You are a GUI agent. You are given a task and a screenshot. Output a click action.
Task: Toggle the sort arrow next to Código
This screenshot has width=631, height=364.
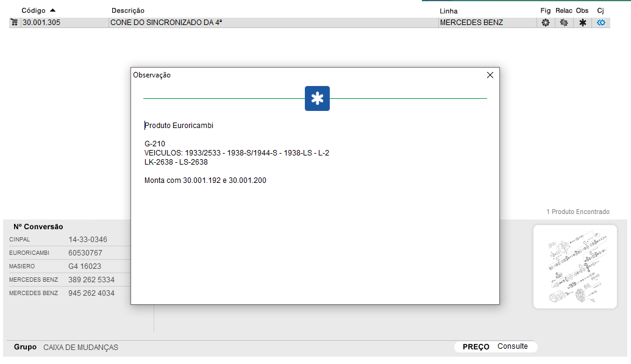click(x=53, y=10)
